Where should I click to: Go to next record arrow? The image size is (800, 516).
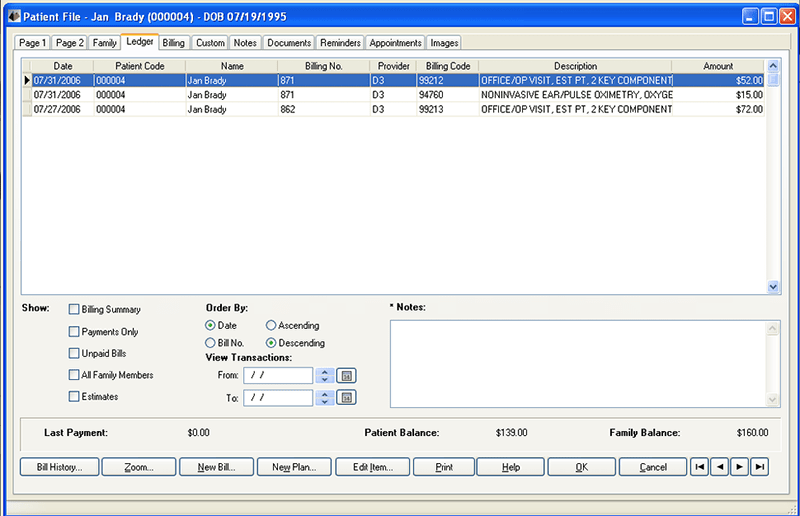click(x=739, y=467)
